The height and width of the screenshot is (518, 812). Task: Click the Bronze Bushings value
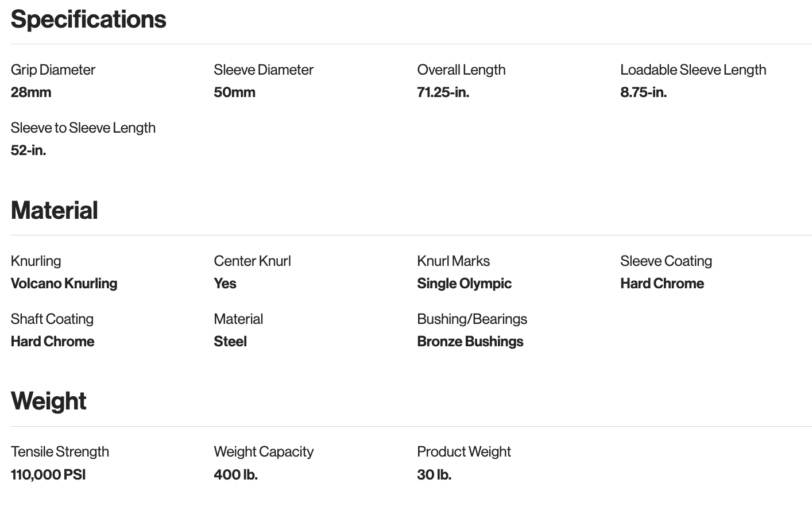[470, 342]
